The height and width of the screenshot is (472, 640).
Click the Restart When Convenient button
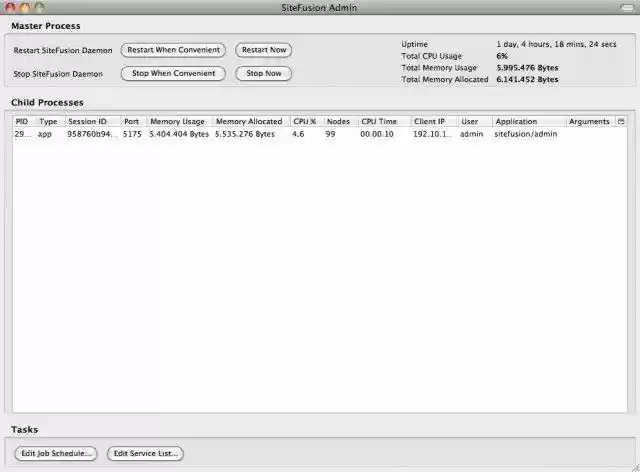pos(173,50)
